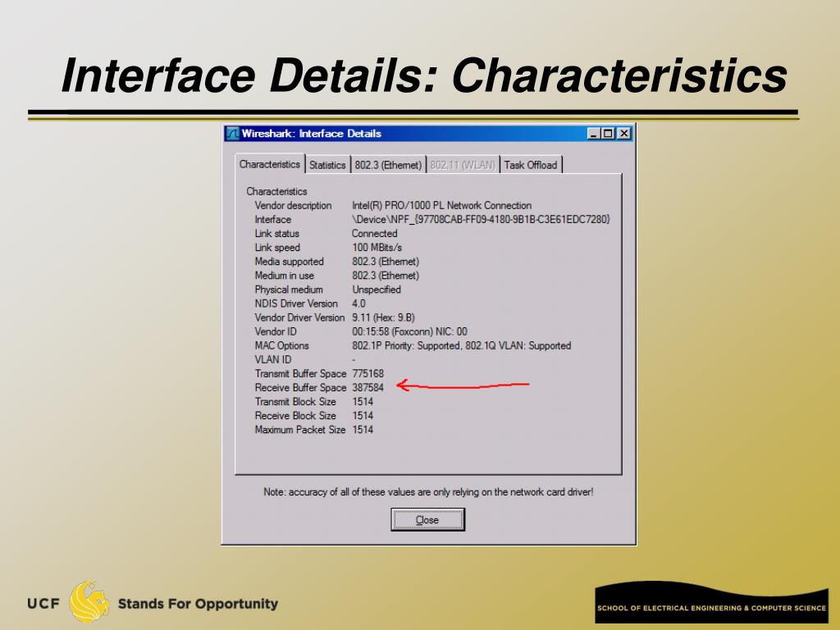Click the Characteristics group heading
The width and height of the screenshot is (840, 630).
276,191
